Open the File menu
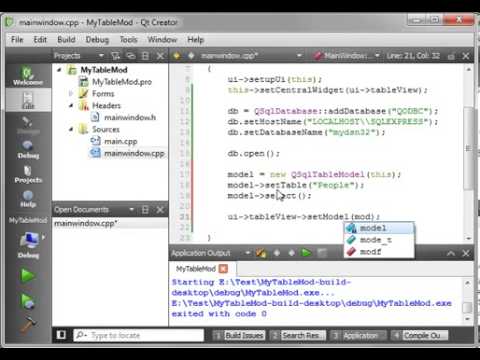The height and width of the screenshot is (360, 480). point(17,40)
